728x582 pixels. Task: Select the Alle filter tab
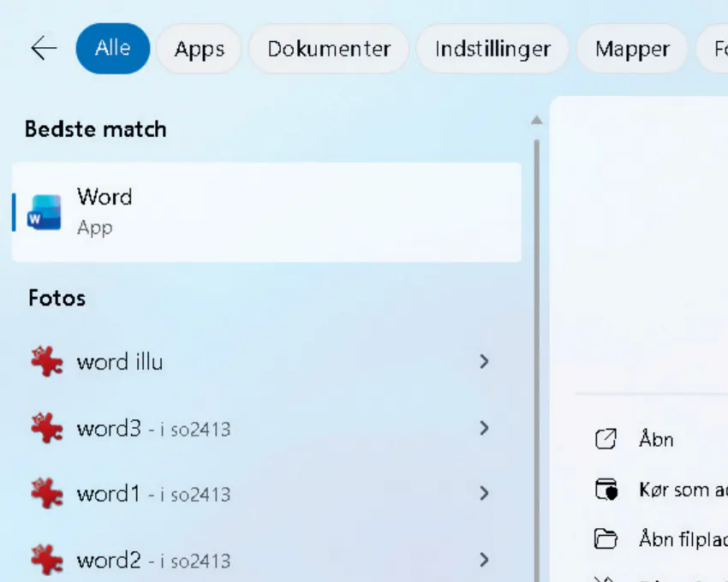[x=112, y=49]
